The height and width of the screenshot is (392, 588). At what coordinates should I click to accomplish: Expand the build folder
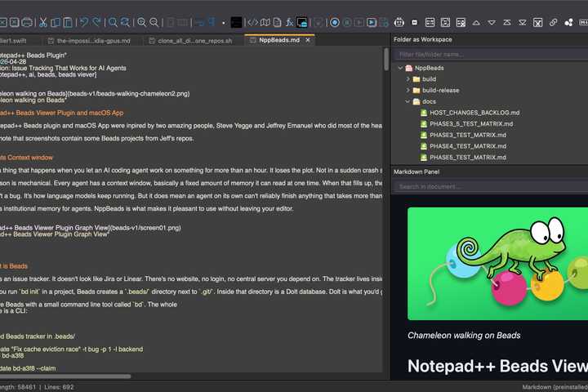[x=408, y=79]
